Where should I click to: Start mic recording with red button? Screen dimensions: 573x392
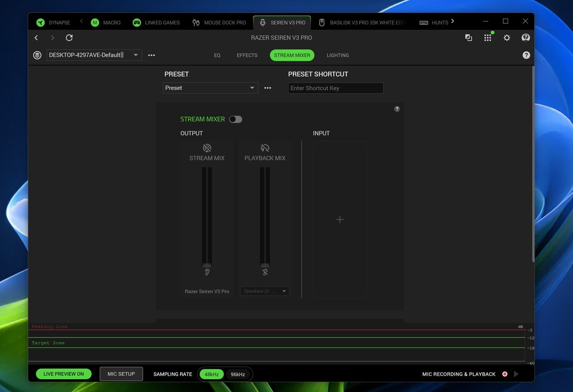[505, 374]
